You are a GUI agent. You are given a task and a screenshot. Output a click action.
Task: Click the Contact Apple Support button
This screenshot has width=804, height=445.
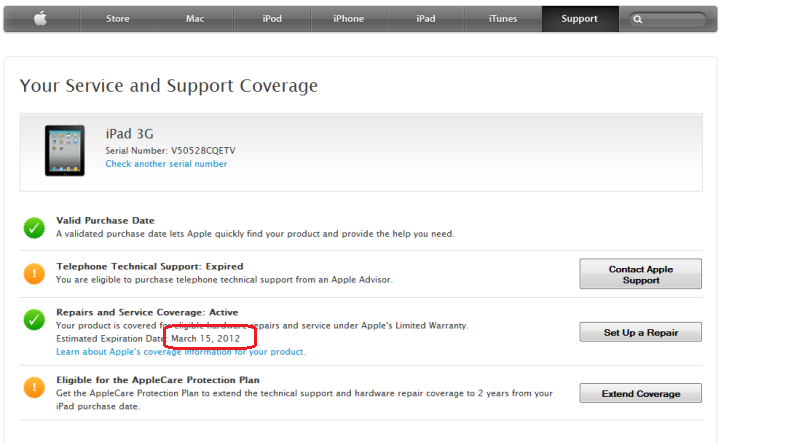(x=640, y=274)
